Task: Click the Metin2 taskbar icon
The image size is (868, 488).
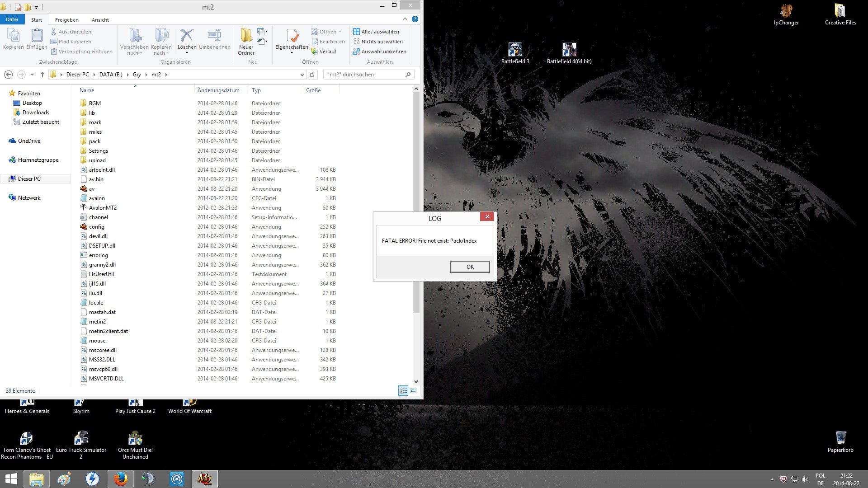Action: 204,479
